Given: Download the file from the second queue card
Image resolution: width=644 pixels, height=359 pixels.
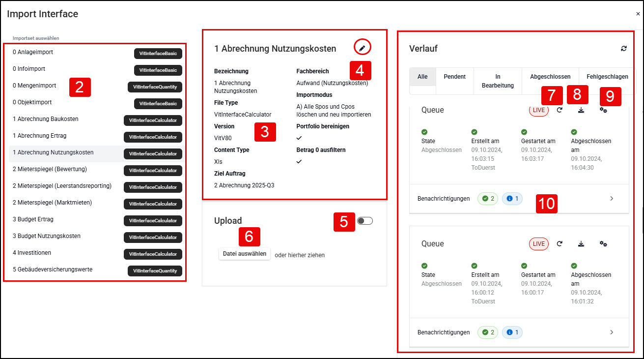Looking at the screenshot, I should point(581,244).
